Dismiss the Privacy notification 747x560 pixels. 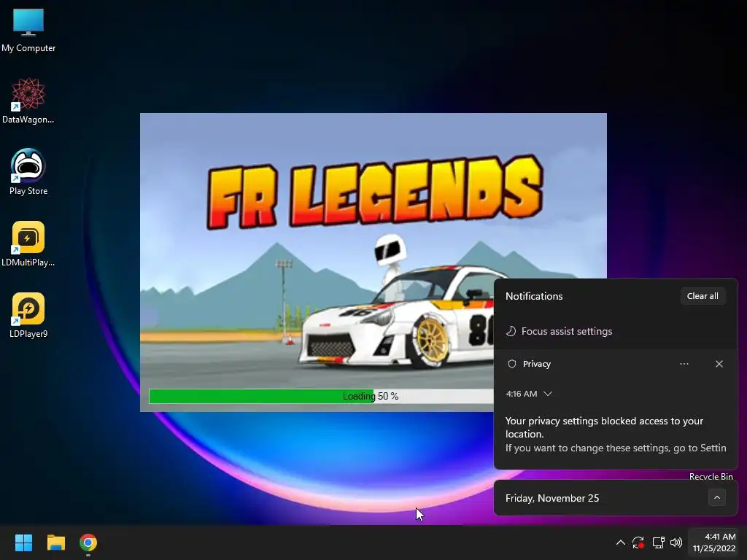click(719, 364)
